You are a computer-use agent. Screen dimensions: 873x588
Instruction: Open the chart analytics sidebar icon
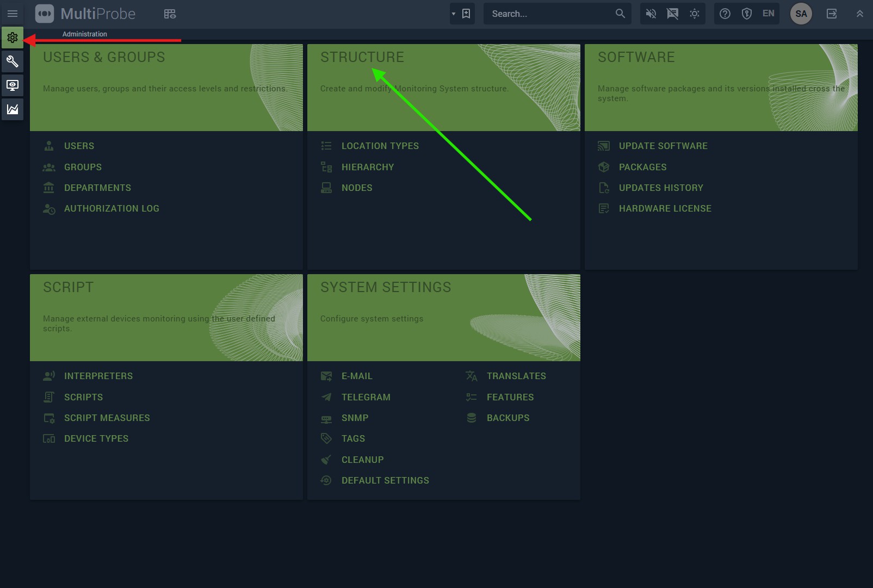tap(13, 109)
